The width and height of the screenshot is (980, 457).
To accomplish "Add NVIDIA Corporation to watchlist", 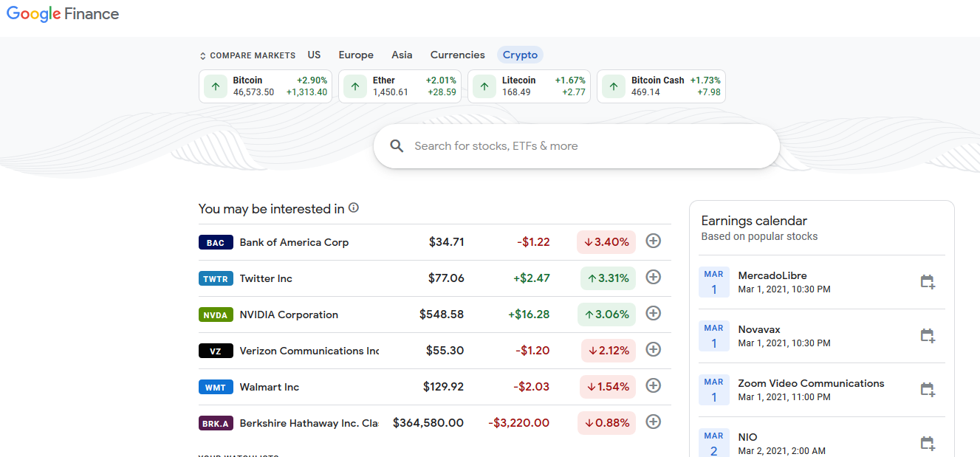I will 653,313.
